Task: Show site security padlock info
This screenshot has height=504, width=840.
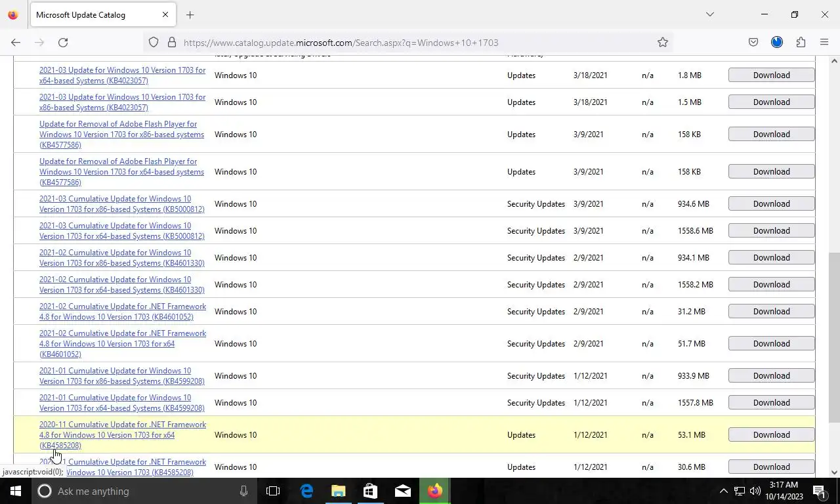Action: 172,43
